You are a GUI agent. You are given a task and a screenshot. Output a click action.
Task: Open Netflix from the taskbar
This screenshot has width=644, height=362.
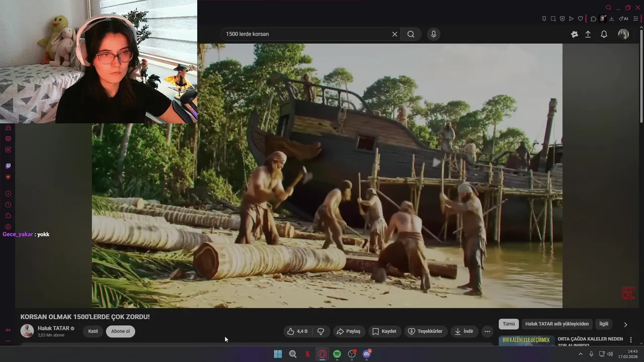tap(307, 354)
